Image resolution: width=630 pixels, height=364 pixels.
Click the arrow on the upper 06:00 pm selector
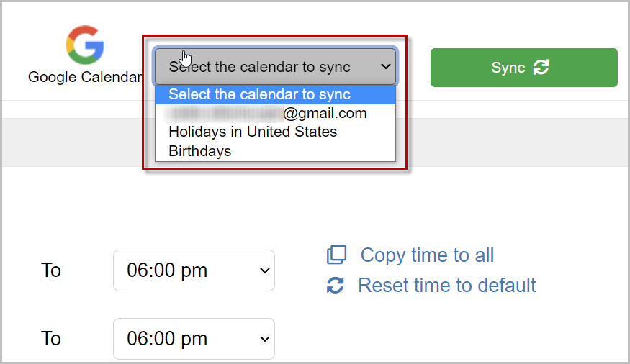(x=265, y=271)
